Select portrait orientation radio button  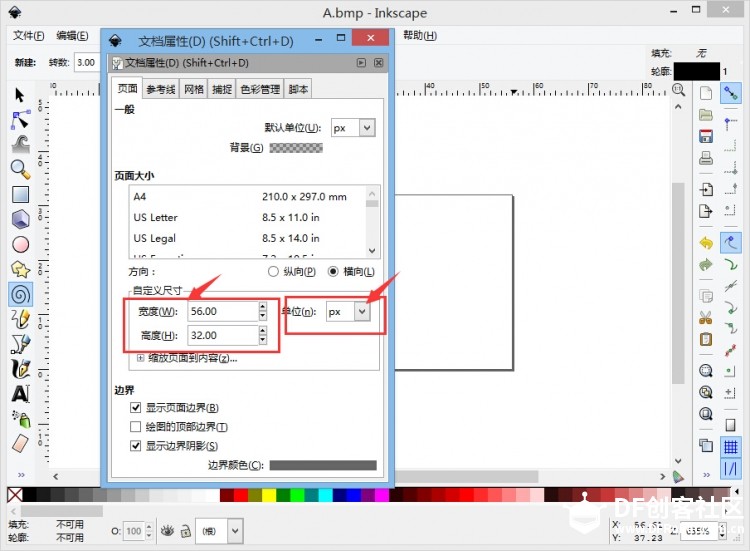(x=273, y=272)
